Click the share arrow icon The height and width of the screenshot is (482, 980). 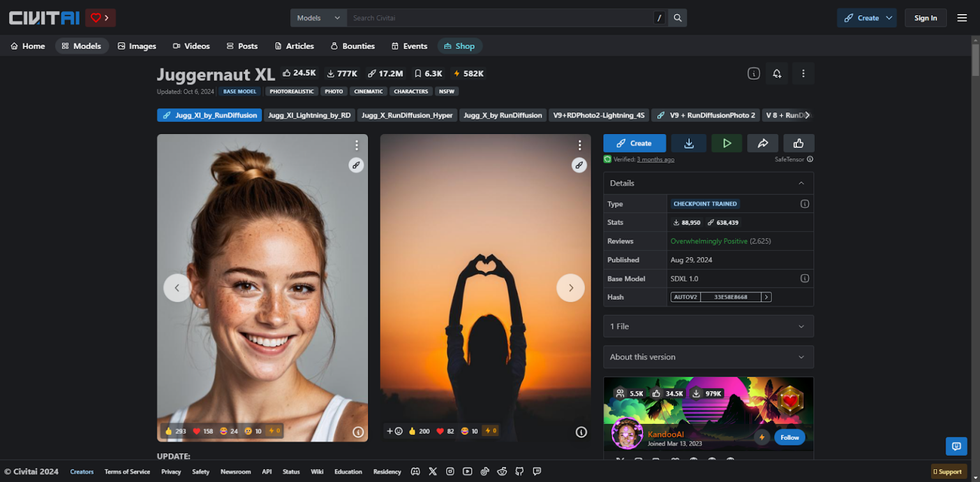(x=762, y=143)
